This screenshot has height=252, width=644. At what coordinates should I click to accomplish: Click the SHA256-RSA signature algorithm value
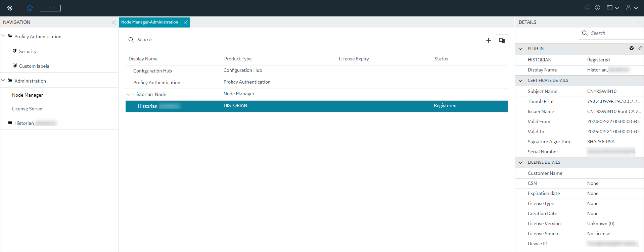point(601,142)
